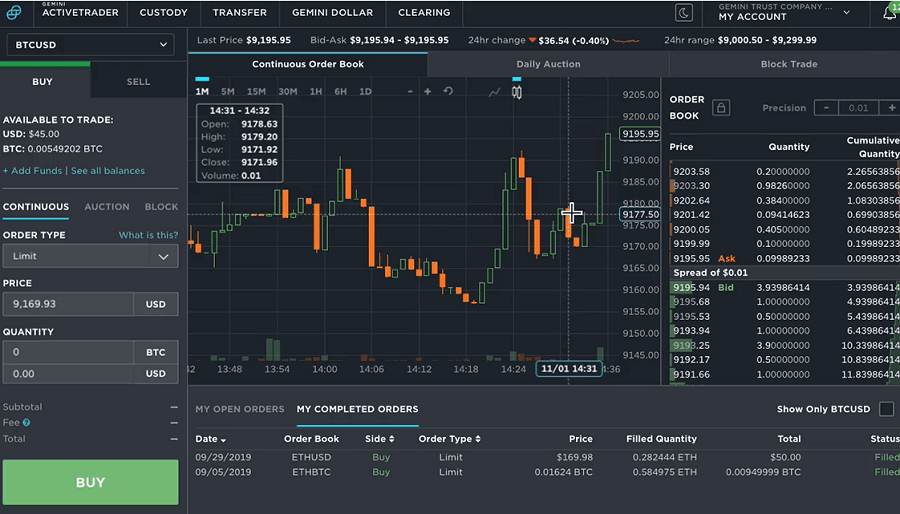Sort completed orders by Order Type
This screenshot has width=900, height=514.
tap(449, 439)
